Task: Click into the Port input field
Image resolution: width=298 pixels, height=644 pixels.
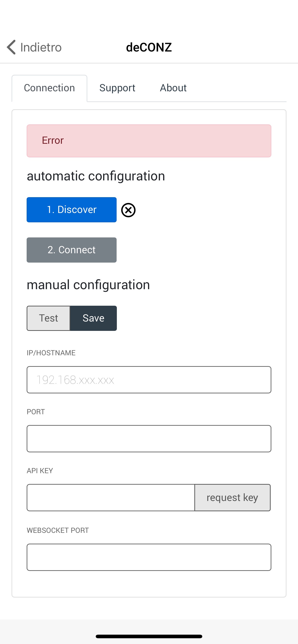Action: coord(149,439)
